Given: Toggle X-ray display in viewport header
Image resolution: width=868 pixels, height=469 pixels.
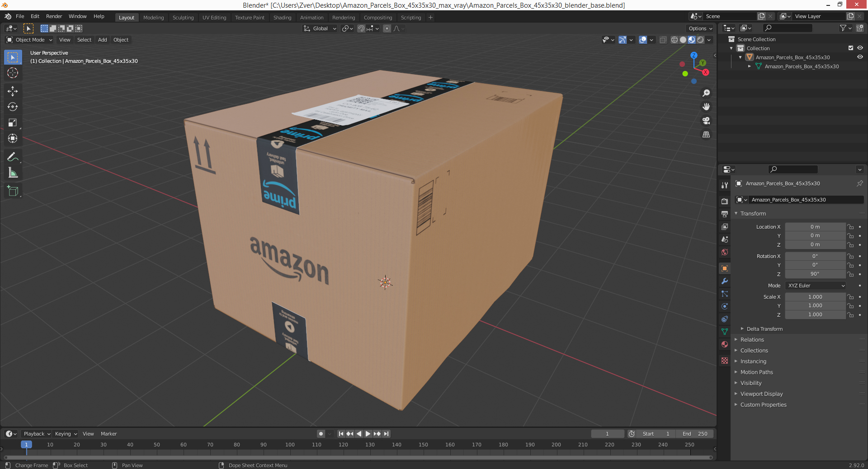Looking at the screenshot, I should (663, 40).
